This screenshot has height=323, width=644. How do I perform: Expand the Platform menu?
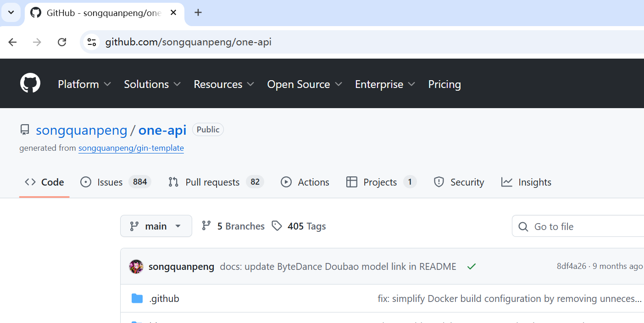coord(84,84)
